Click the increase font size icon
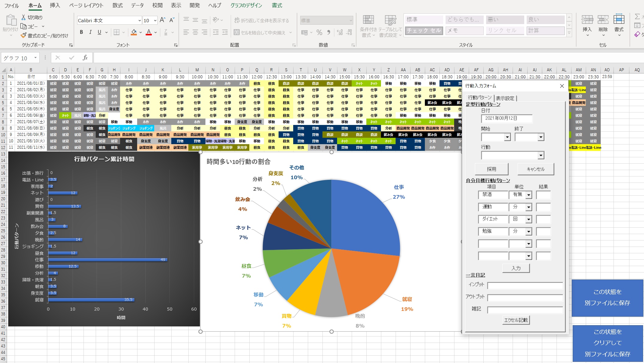Image resolution: width=644 pixels, height=363 pixels. (162, 20)
